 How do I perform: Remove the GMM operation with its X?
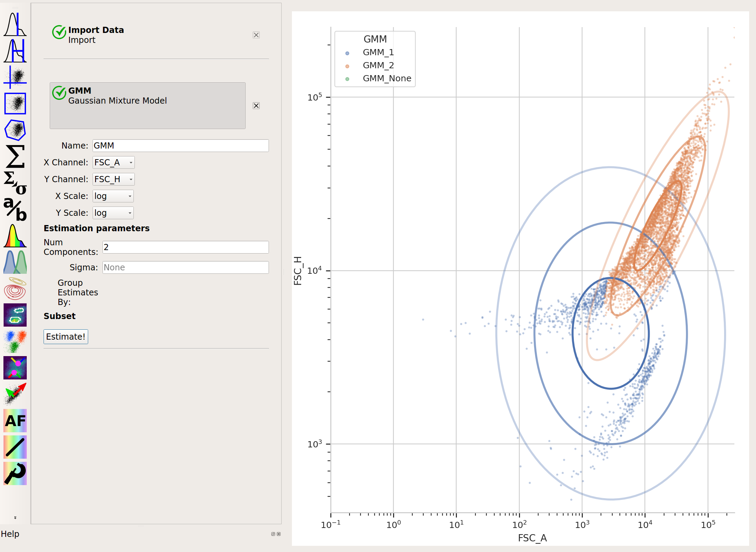(x=256, y=106)
